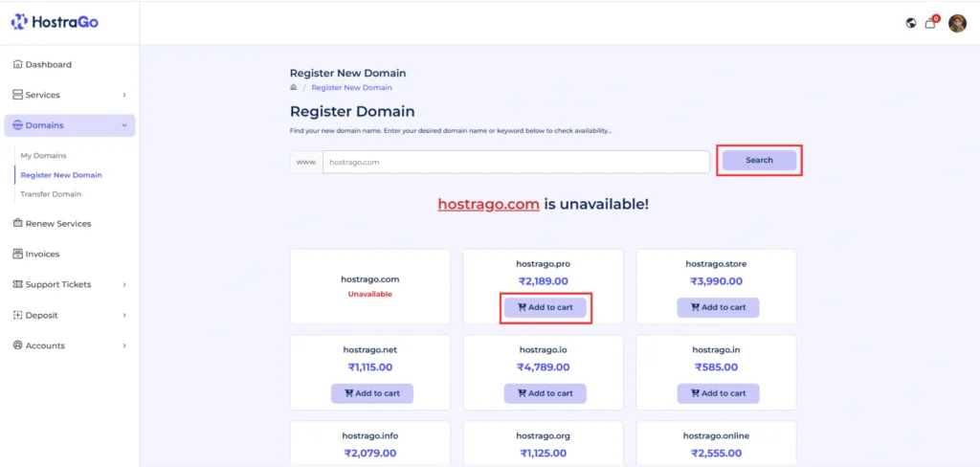Screen dimensions: 980x467
Task: Open My Domains in the sidebar
Action: coord(43,155)
